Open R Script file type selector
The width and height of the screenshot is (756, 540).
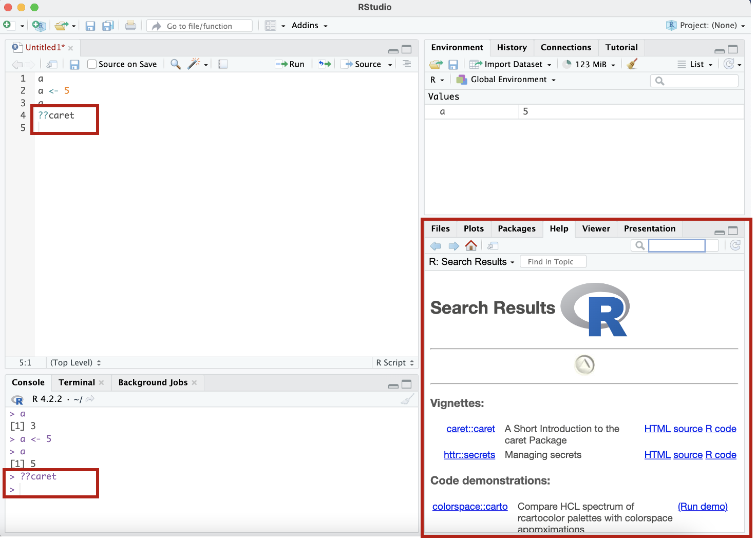point(395,362)
